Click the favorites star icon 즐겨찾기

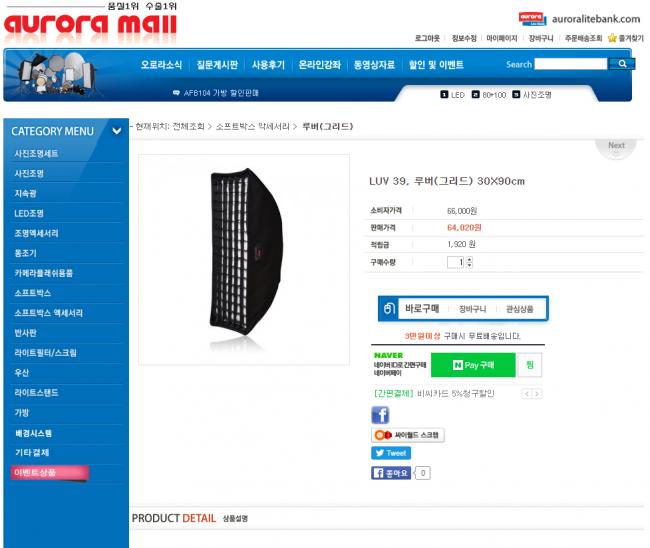(612, 38)
